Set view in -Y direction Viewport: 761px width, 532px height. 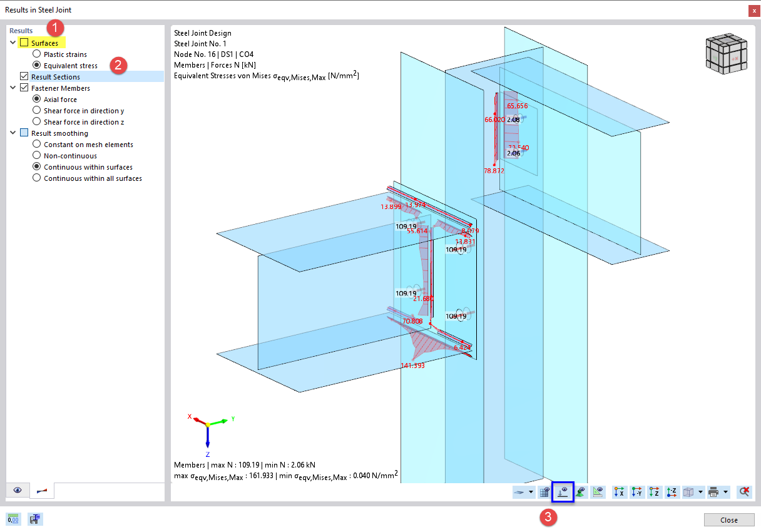tap(636, 492)
